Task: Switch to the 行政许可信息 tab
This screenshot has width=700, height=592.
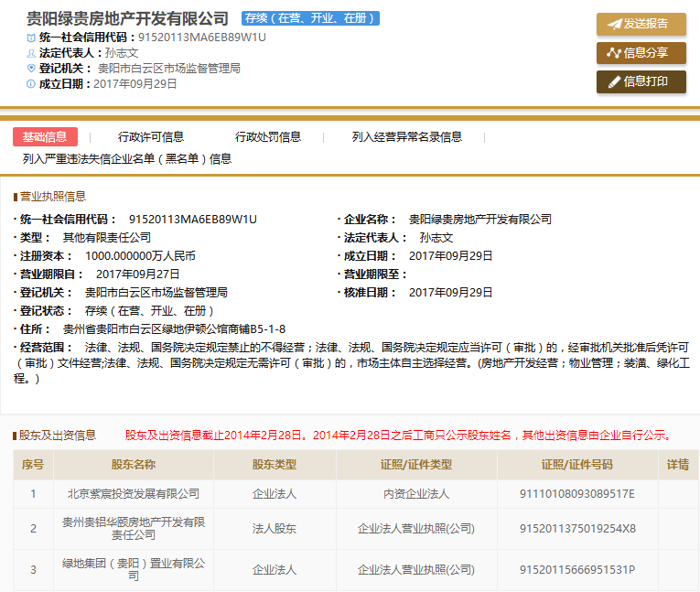Action: (151, 136)
